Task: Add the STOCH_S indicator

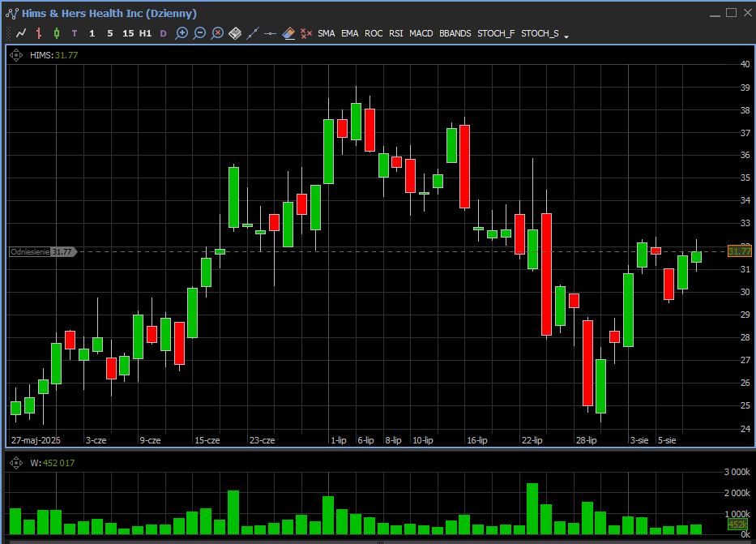Action: point(540,33)
